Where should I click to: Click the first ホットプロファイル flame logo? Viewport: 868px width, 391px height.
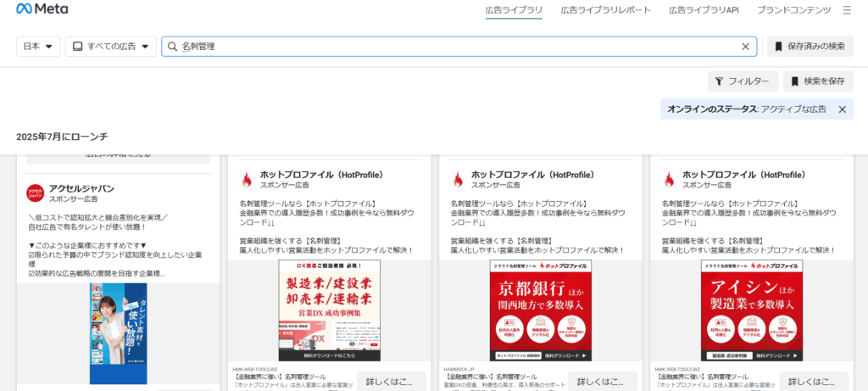click(x=247, y=179)
